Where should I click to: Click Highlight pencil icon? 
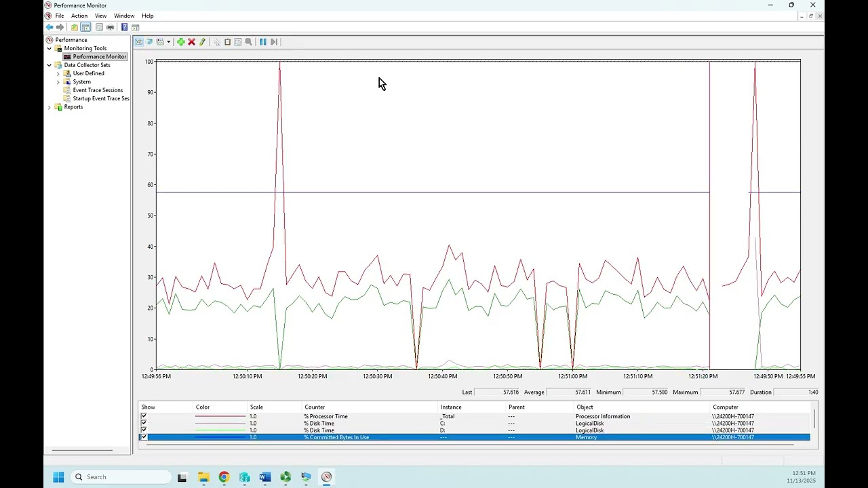point(202,42)
